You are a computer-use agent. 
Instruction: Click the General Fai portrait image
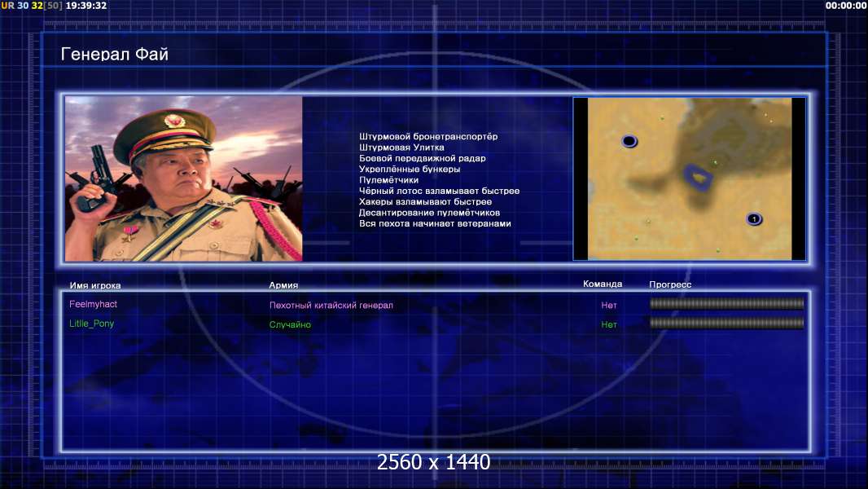click(184, 178)
